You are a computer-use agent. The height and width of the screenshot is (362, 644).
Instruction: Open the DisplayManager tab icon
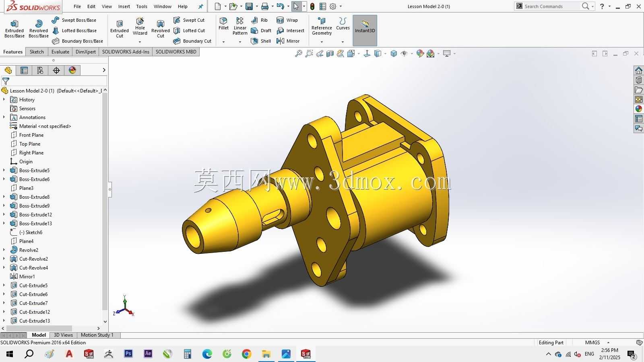(x=72, y=70)
